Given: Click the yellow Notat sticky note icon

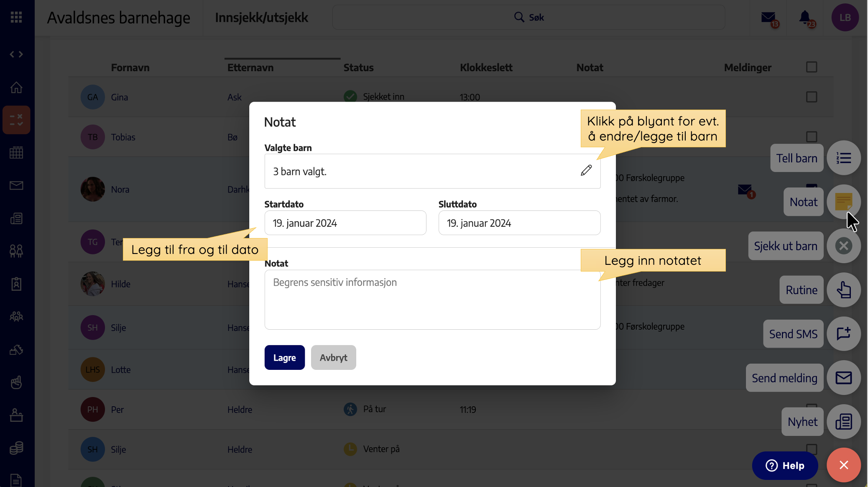Looking at the screenshot, I should click(x=843, y=202).
